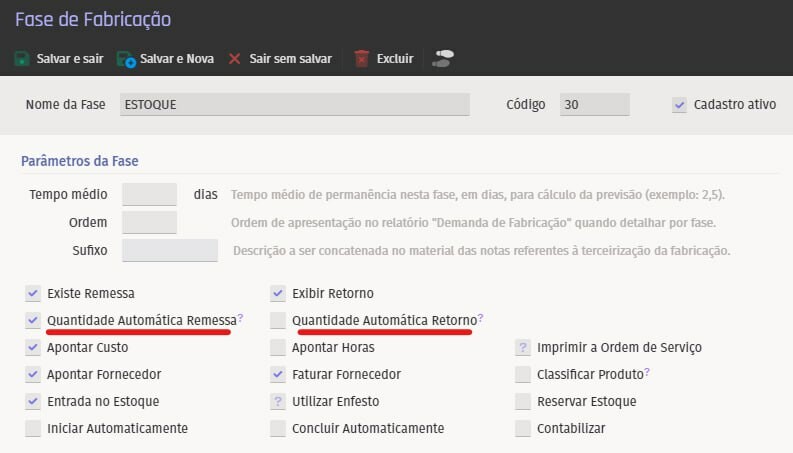Open help for Quantidade Automática Remessa
Screen dimensions: 793x453
click(241, 319)
